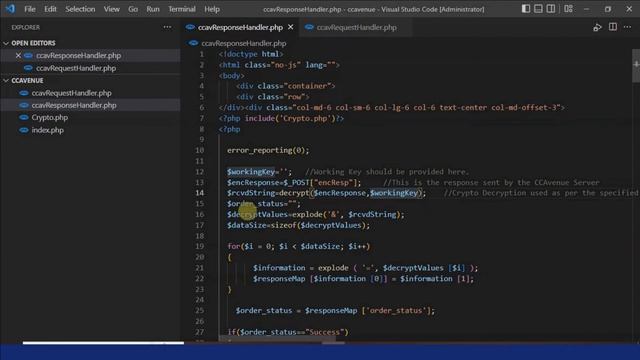The width and height of the screenshot is (640, 360).
Task: Click the run or debug icon in editor toolbar
Action: [x=597, y=27]
